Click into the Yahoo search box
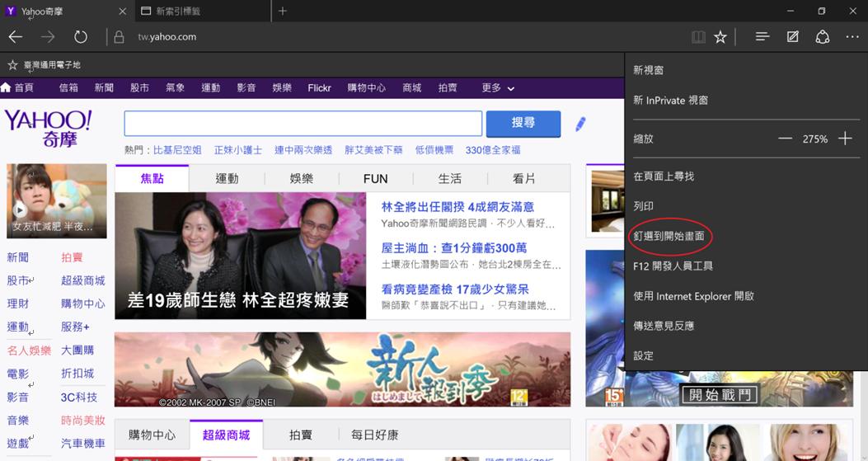 [x=303, y=123]
